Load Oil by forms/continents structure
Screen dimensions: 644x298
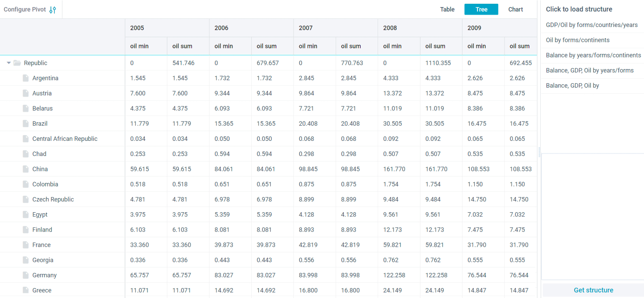578,40
